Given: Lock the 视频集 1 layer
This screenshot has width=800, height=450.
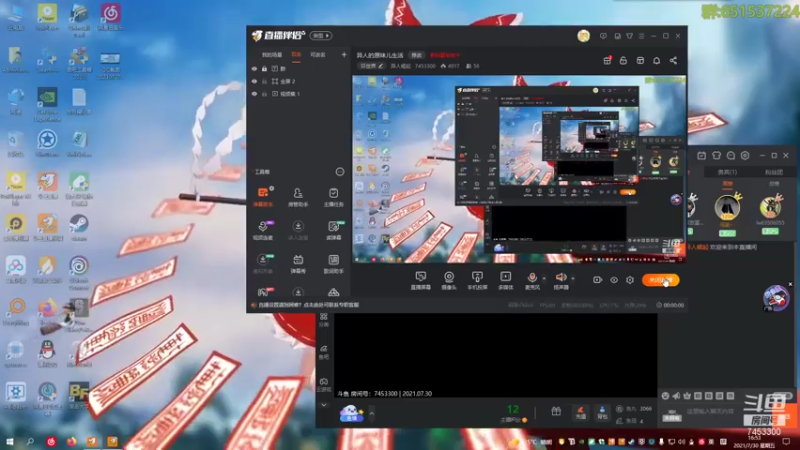Looking at the screenshot, I should coord(264,94).
